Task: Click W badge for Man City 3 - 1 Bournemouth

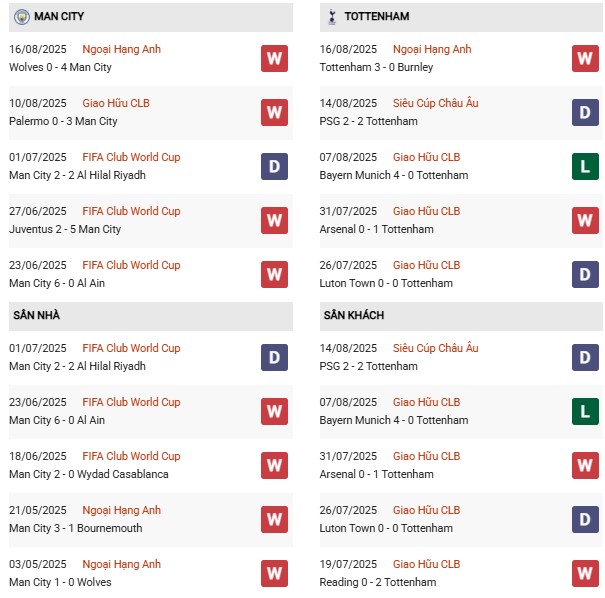Action: click(274, 519)
